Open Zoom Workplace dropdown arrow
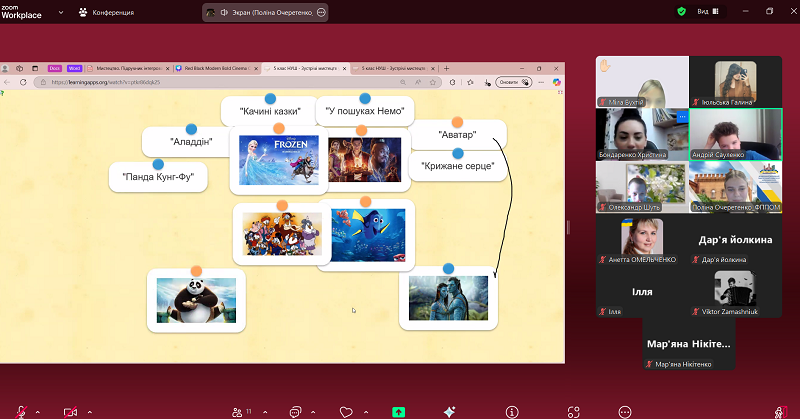 tap(61, 12)
